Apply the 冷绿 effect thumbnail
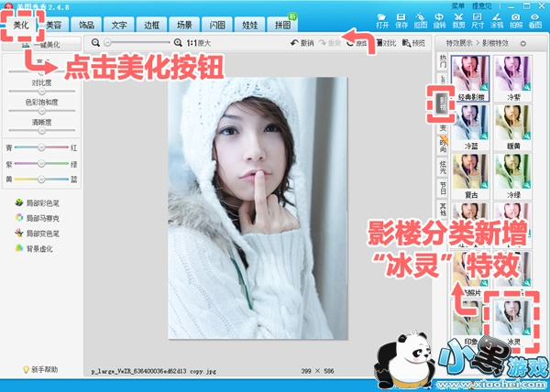 click(512, 176)
